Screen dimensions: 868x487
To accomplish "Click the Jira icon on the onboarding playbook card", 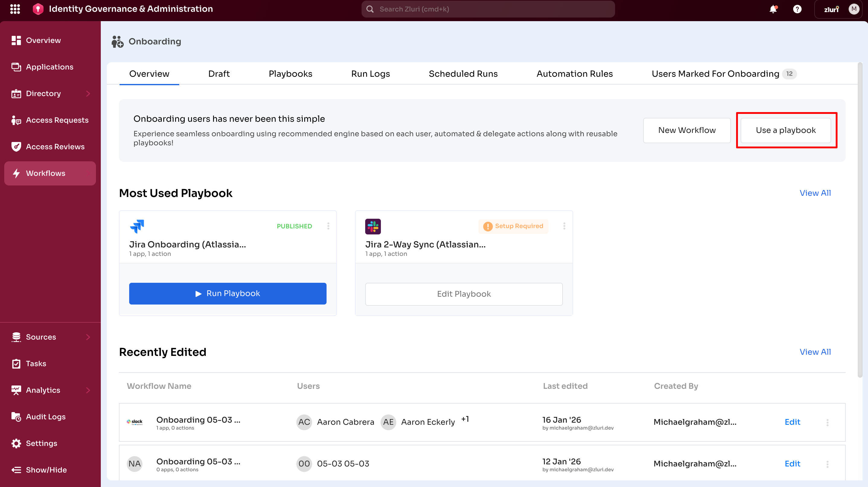I will 137,226.
